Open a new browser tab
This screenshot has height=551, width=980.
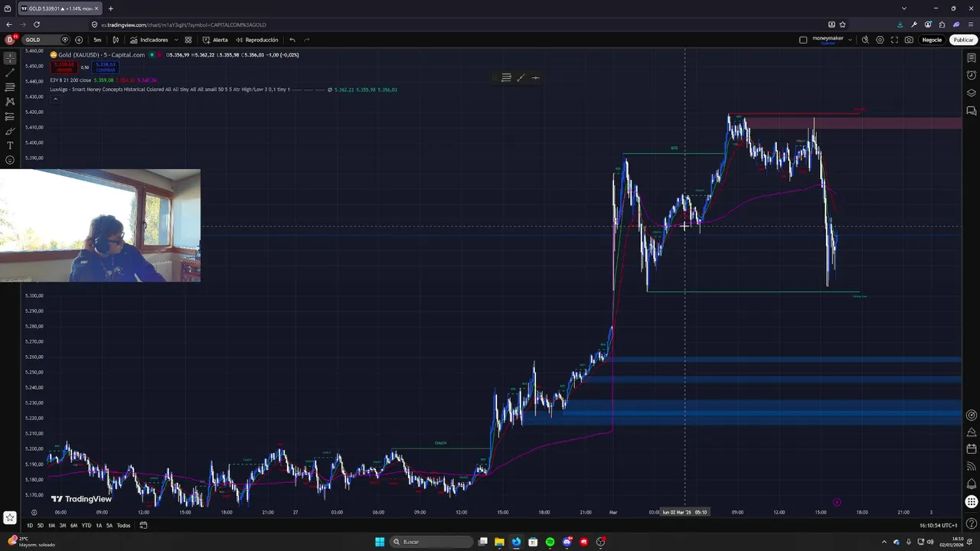(110, 8)
